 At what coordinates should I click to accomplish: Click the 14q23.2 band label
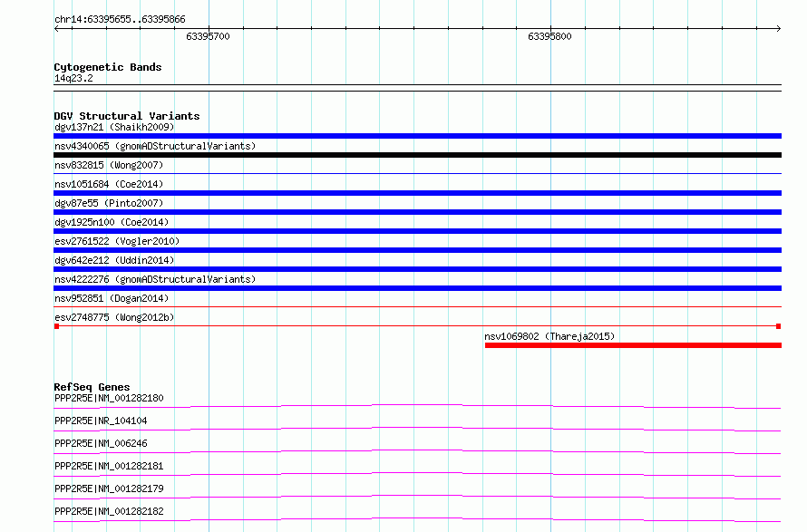point(73,78)
